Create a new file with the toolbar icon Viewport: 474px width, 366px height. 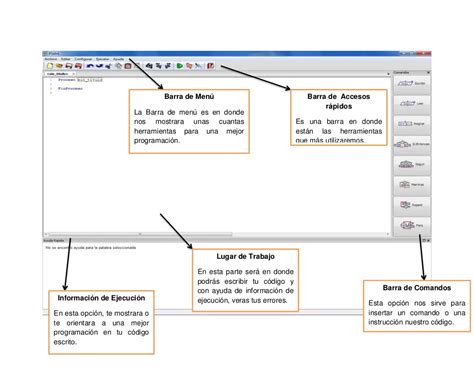tap(50, 66)
